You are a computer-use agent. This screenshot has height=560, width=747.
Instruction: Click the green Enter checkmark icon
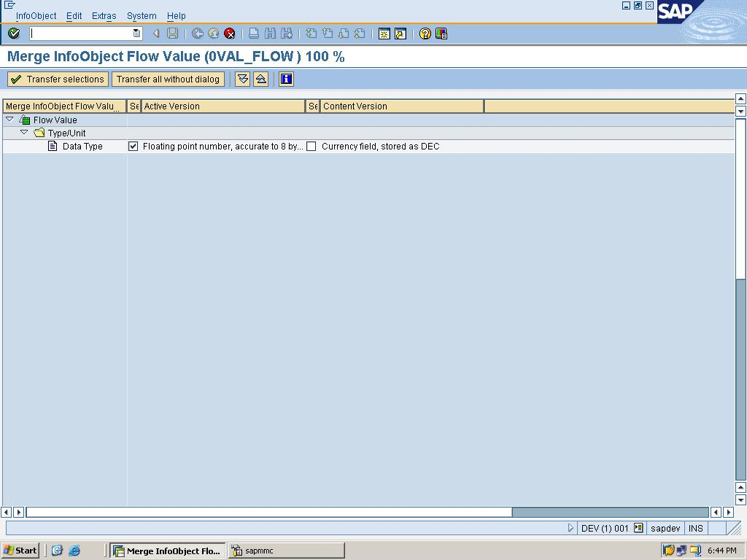point(14,34)
